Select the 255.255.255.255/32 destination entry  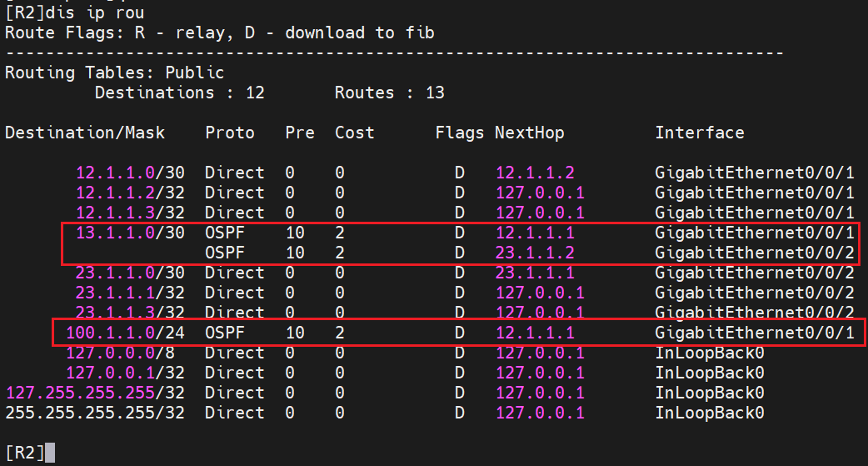click(x=94, y=413)
